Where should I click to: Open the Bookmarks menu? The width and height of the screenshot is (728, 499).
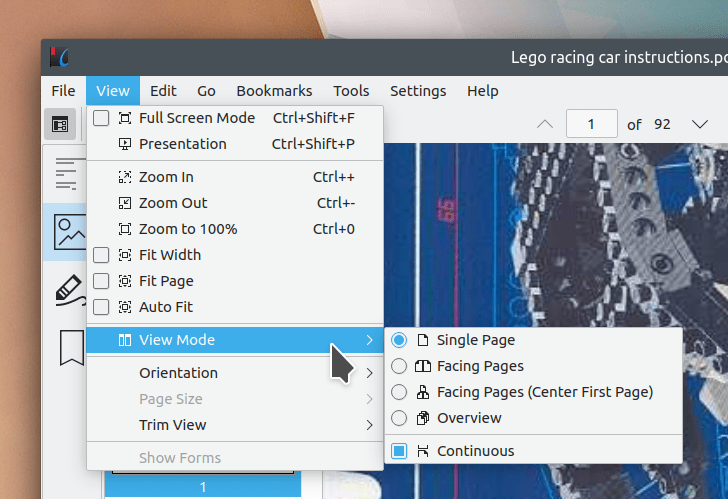click(274, 91)
